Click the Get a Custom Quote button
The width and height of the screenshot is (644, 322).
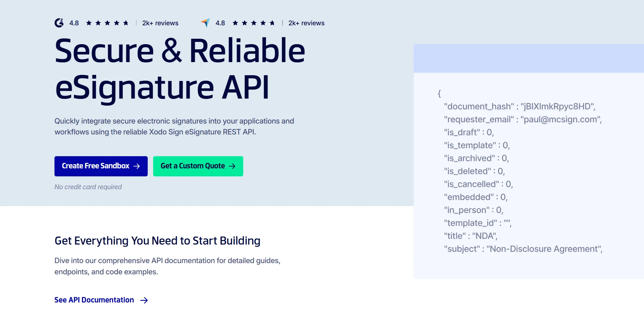[198, 166]
